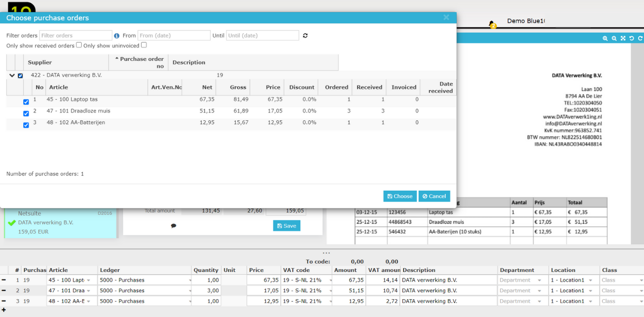Click Discount column header in dialog
This screenshot has width=644, height=317.
click(302, 87)
